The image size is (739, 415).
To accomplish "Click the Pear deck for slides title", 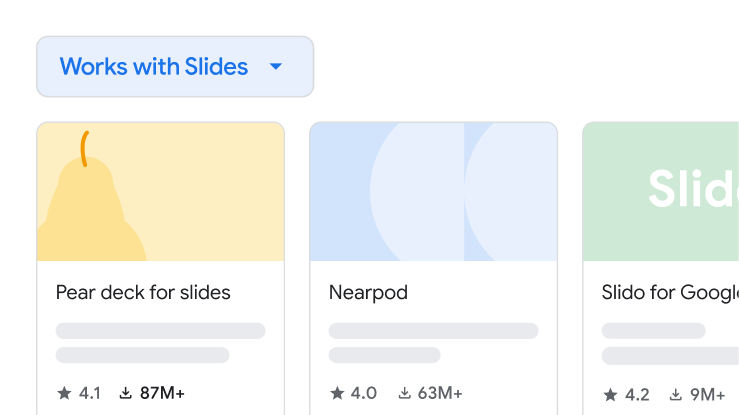I will click(143, 293).
